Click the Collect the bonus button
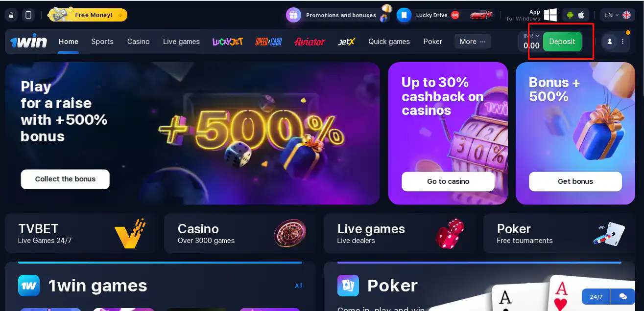The image size is (644, 311). click(x=65, y=179)
